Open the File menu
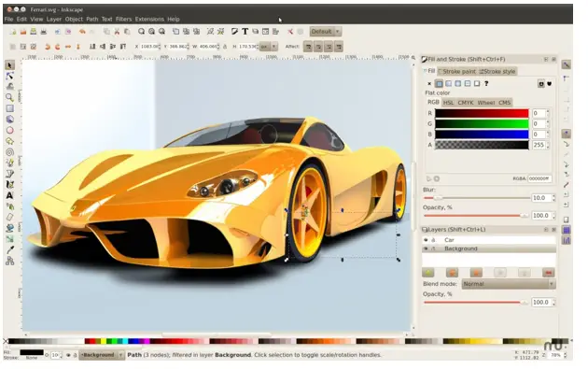The height and width of the screenshot is (369, 588). (8, 19)
